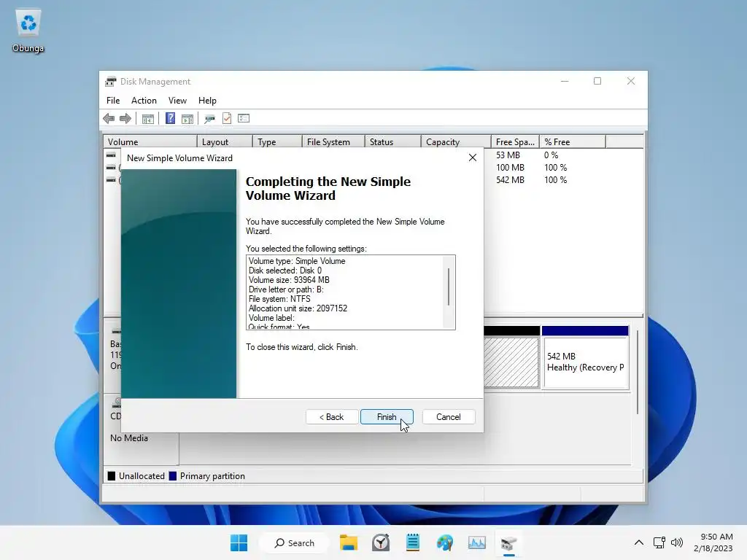Screen dimensions: 747x560
Task: Click the 0 % free cell
Action: 551,155
